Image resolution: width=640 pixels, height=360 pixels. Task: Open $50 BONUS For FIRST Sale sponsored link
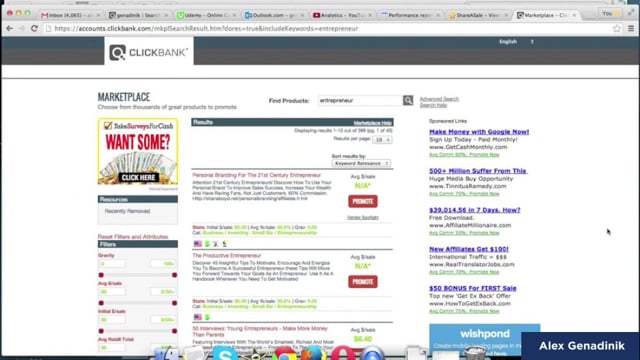click(473, 288)
